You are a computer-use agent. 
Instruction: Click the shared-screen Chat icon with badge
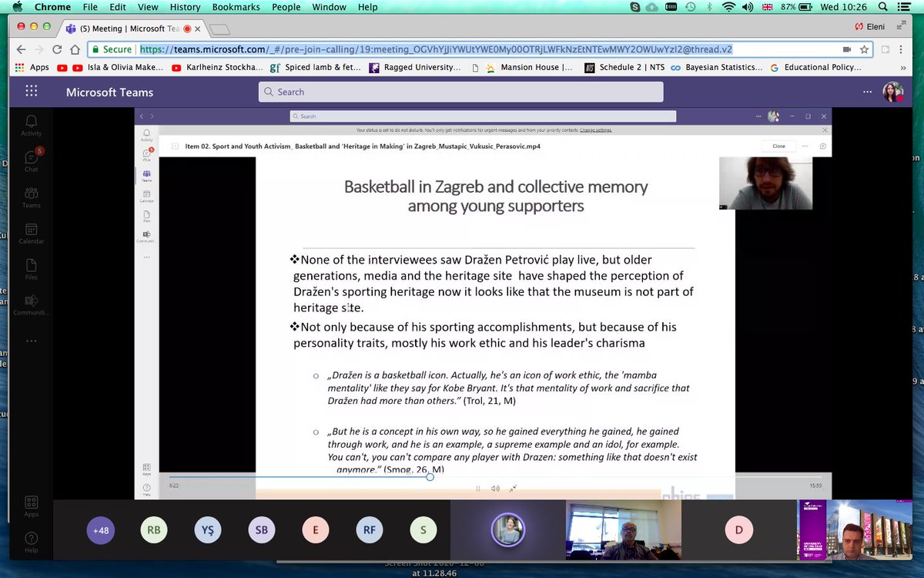[x=146, y=155]
